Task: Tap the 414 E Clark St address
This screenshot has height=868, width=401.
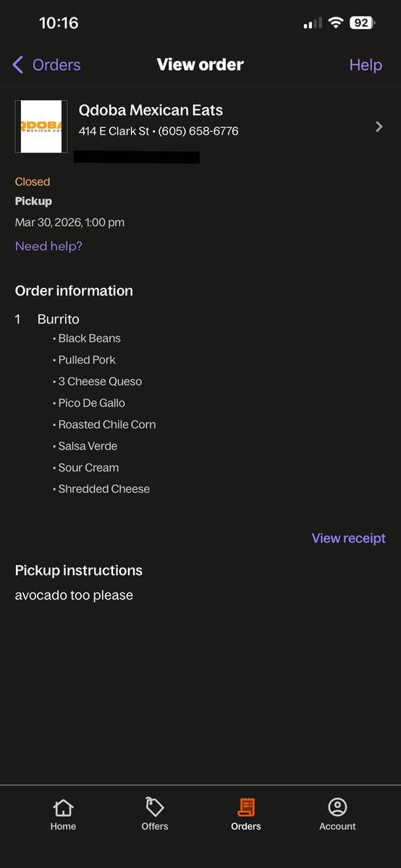Action: click(x=114, y=132)
